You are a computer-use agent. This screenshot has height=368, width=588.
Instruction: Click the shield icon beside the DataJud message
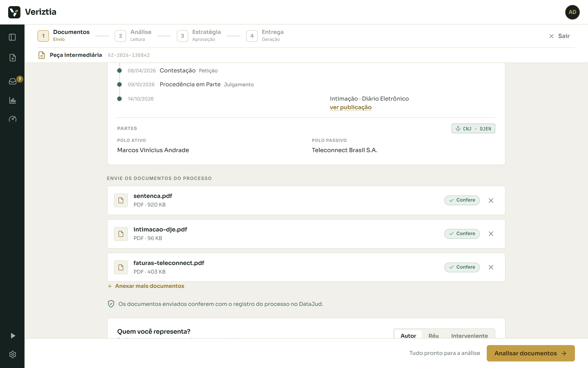[x=111, y=304]
